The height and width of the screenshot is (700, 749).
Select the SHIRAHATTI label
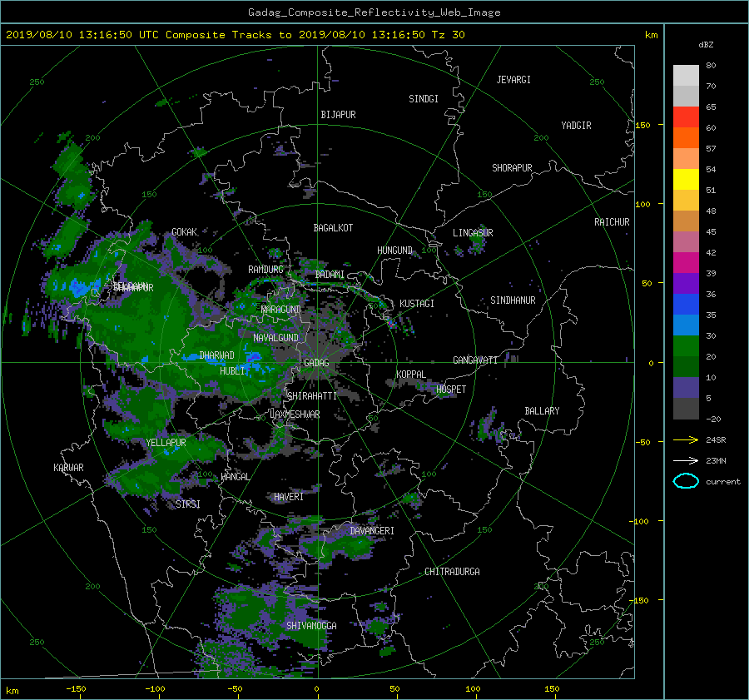coord(312,396)
